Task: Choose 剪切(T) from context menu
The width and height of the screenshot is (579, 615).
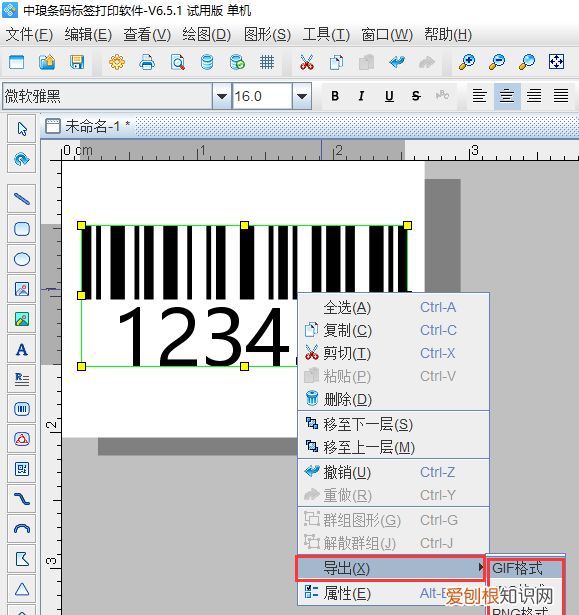Action: [x=394, y=353]
